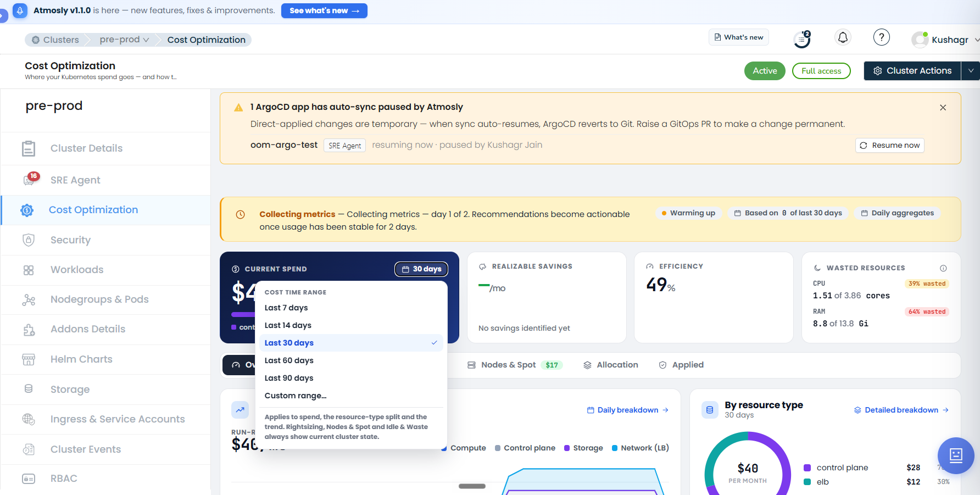Toggle the Compute legend item
This screenshot has width=980, height=495.
[463, 448]
